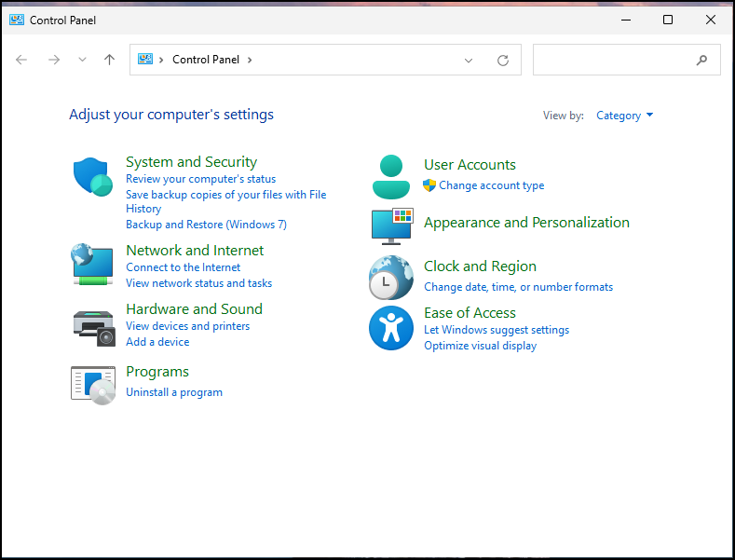Open the Hardware and Sound printer icon
This screenshot has width=735, height=560.
[94, 328]
